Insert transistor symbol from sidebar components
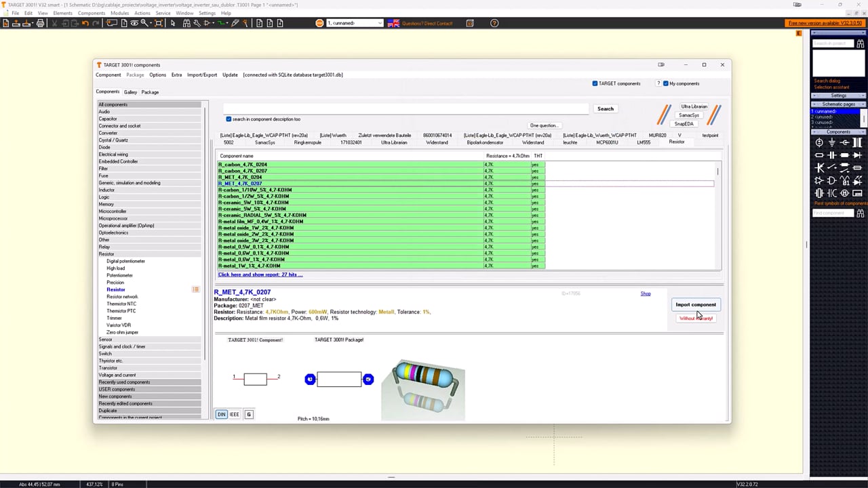 pyautogui.click(x=819, y=168)
